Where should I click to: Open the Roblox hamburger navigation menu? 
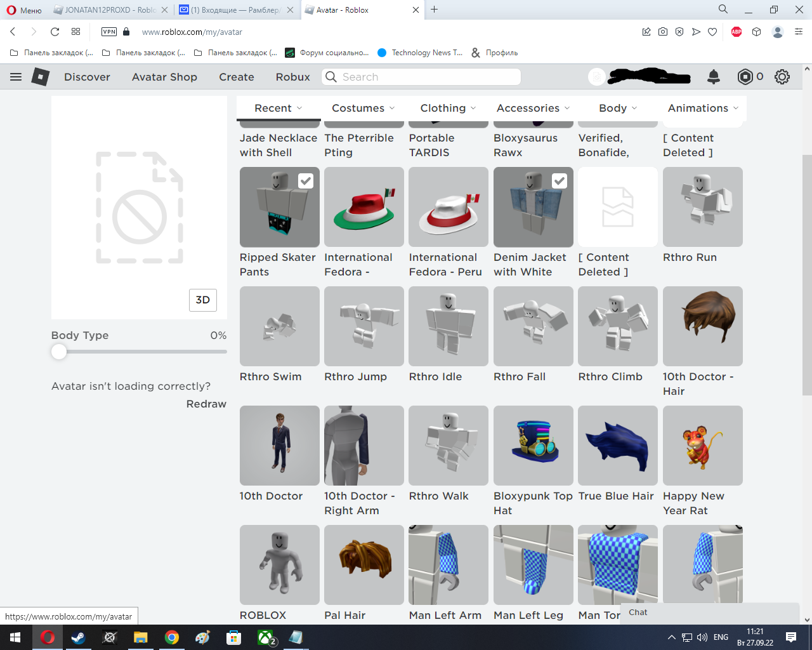(16, 77)
